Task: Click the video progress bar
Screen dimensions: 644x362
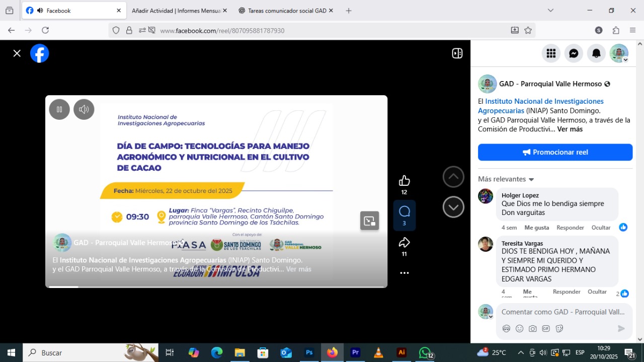Action: pyautogui.click(x=216, y=286)
